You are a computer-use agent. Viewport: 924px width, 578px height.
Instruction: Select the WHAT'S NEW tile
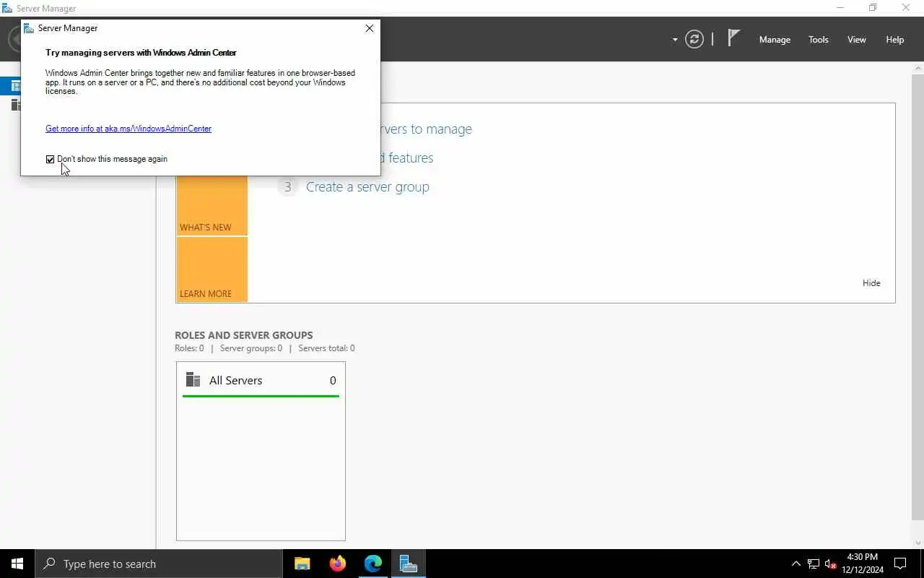[x=212, y=206]
